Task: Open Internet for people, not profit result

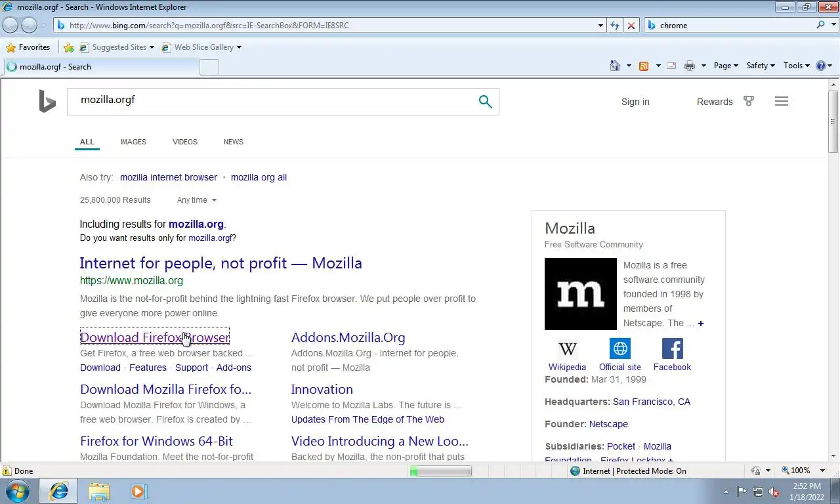Action: 221,263
